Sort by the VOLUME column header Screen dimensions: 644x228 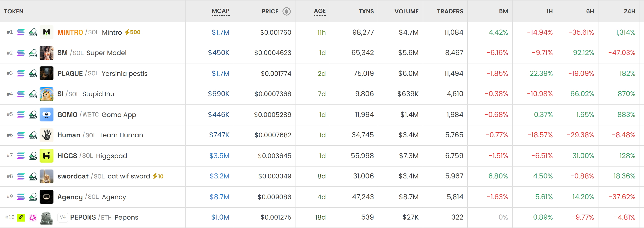pyautogui.click(x=406, y=11)
